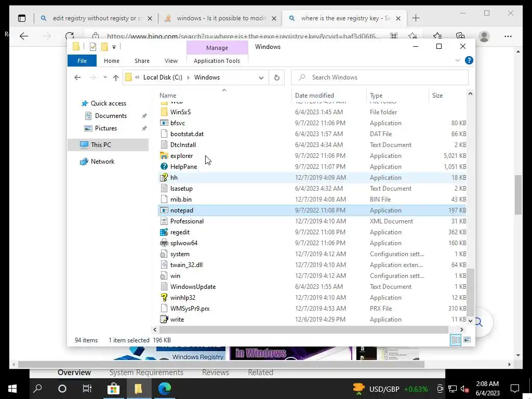This screenshot has height=399, width=532.
Task: Click the bfsvc application icon
Action: (164, 123)
